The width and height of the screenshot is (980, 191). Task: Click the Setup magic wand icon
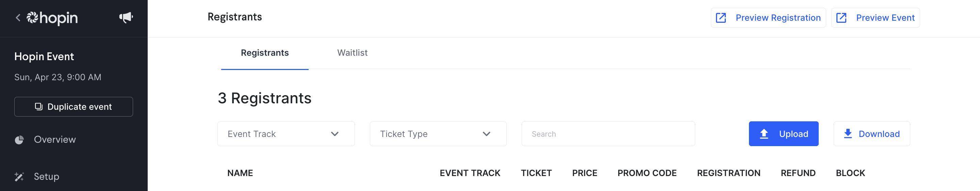19,177
